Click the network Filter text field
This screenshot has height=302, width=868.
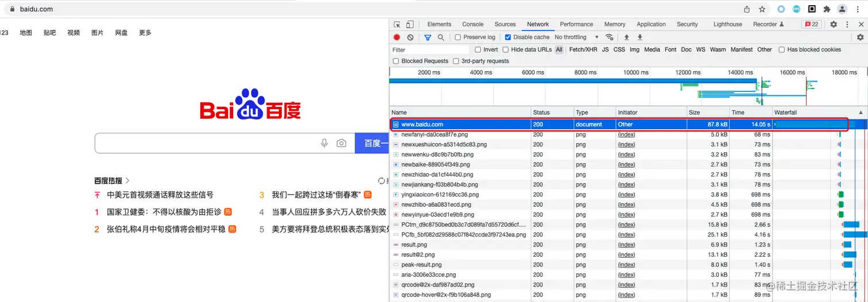pyautogui.click(x=430, y=50)
